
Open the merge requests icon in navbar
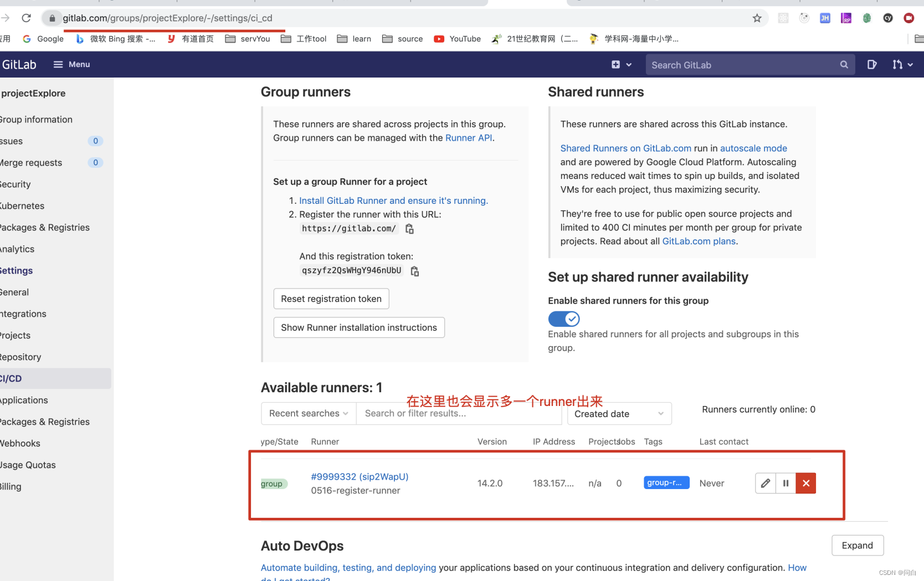click(902, 65)
